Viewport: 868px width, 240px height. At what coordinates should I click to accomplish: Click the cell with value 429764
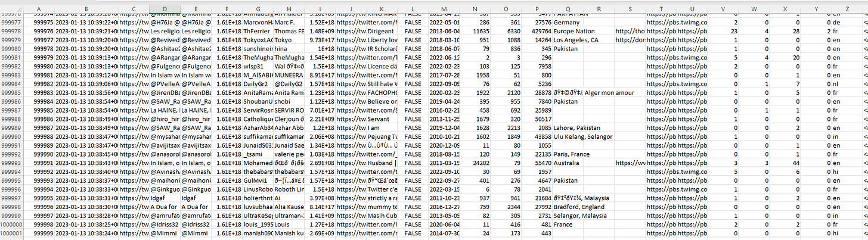[537, 31]
